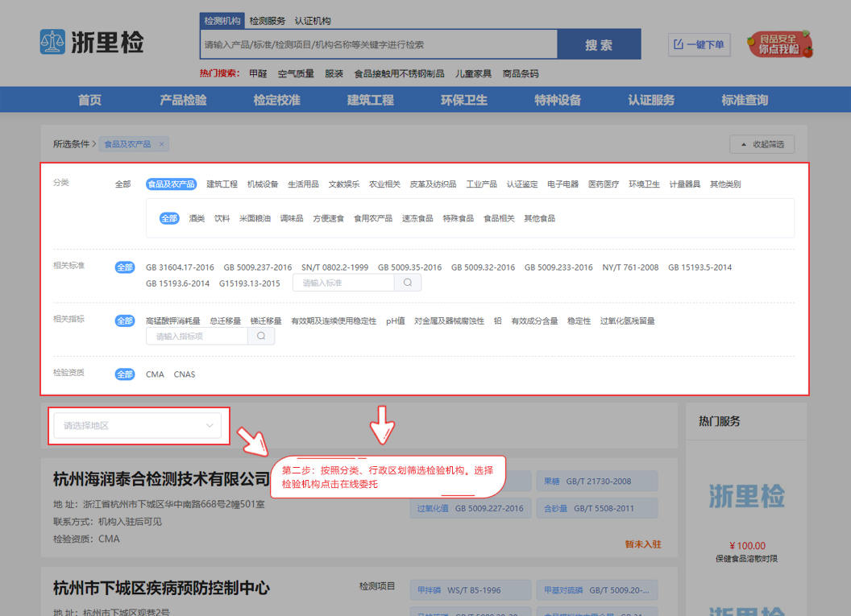Screen dimensions: 851x616
Task: Select the 其他类别 category filter
Action: point(725,184)
